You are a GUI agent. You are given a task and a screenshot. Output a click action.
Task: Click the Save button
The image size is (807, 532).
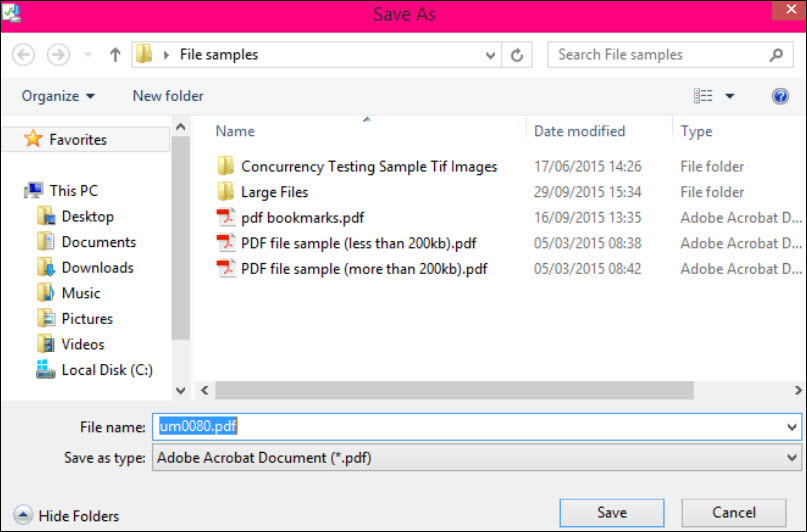612,512
